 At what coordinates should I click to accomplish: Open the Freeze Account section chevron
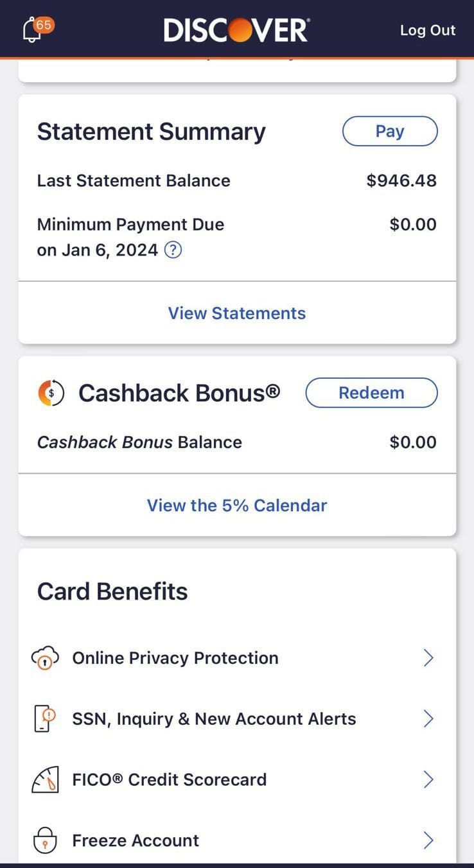click(x=429, y=840)
